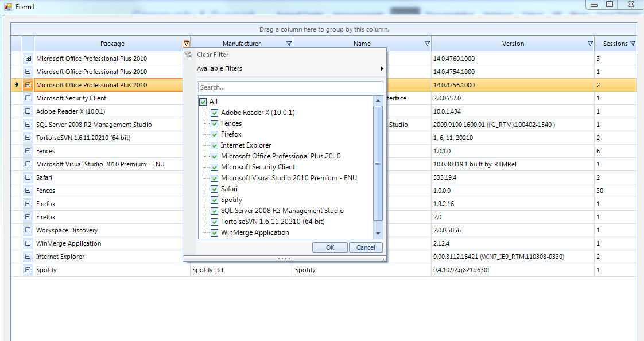644x341 pixels.
Task: Uncheck the Spotify filter checkbox
Action: click(215, 200)
